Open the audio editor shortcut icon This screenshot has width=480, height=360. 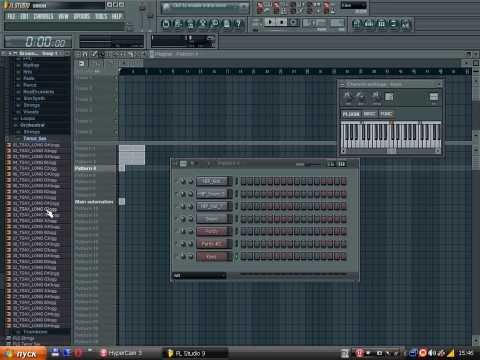click(202, 24)
